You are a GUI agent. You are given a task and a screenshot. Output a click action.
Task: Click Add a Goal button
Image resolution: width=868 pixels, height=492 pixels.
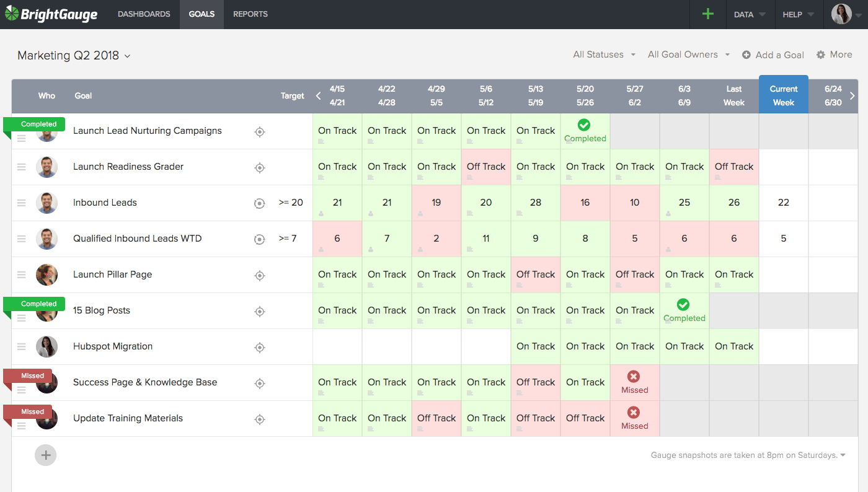tap(773, 55)
